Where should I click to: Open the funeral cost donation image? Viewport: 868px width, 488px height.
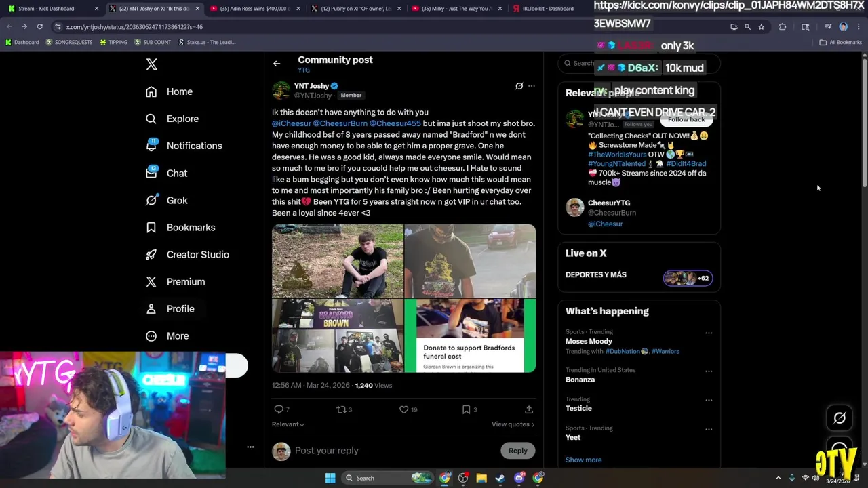point(470,335)
